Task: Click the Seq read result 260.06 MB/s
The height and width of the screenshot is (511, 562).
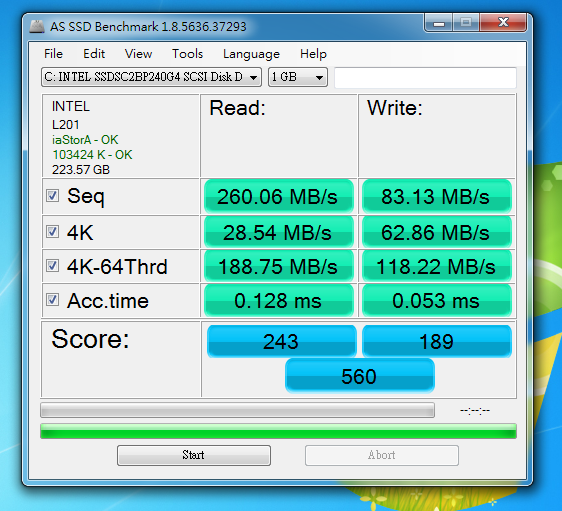Action: 278,196
